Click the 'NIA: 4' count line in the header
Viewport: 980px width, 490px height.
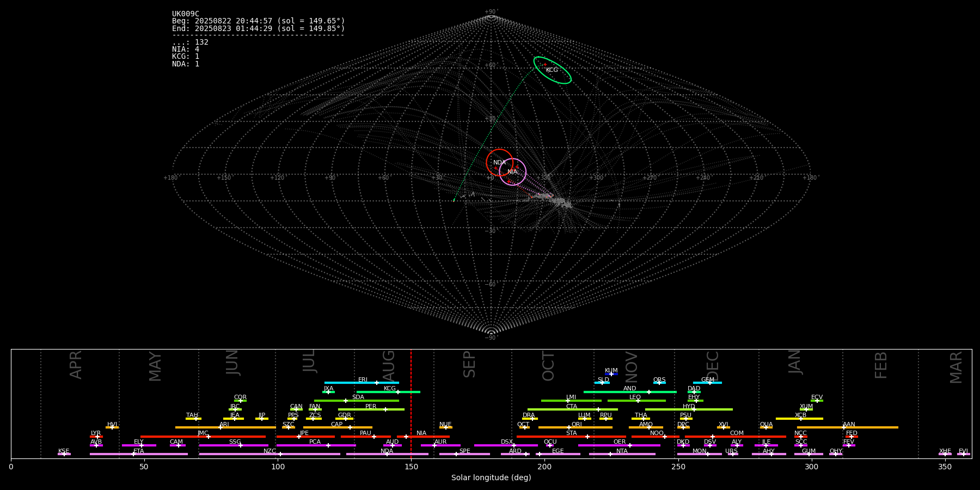(186, 50)
